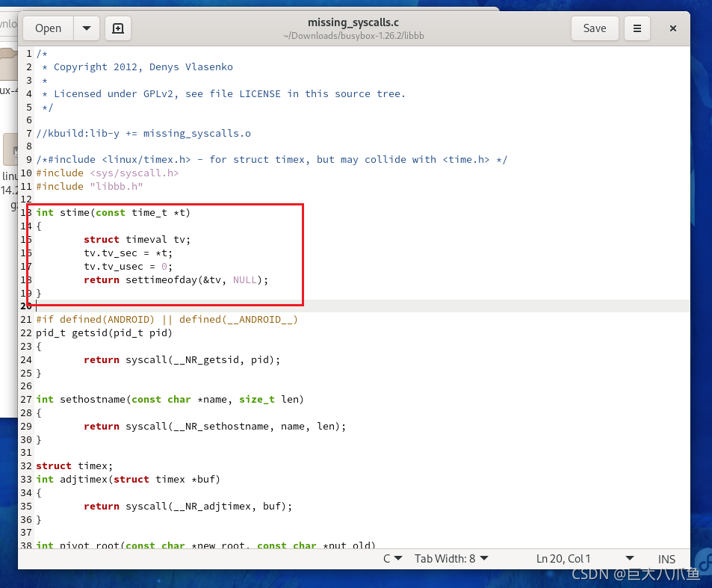The width and height of the screenshot is (712, 588).
Task: Click the '//kbuild:lib-y += missing_syscalls.o' line
Action: click(x=143, y=133)
